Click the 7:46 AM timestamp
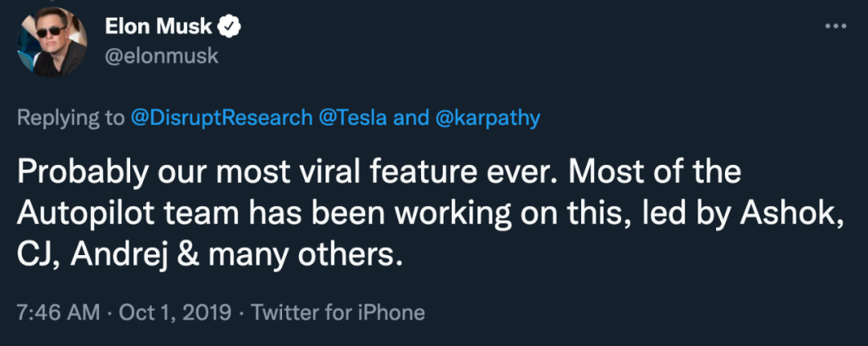Screen dimensions: 868x346 point(58,311)
